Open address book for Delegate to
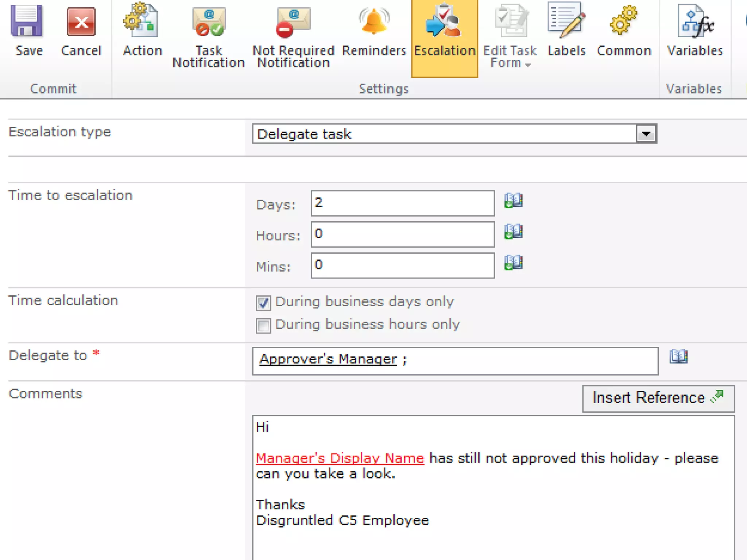The height and width of the screenshot is (560, 747). tap(678, 357)
